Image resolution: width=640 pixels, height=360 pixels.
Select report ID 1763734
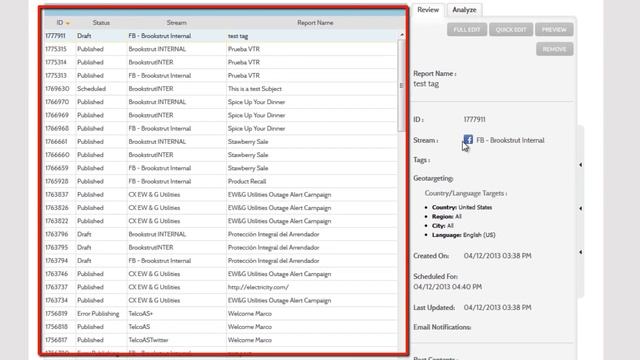pos(220,300)
